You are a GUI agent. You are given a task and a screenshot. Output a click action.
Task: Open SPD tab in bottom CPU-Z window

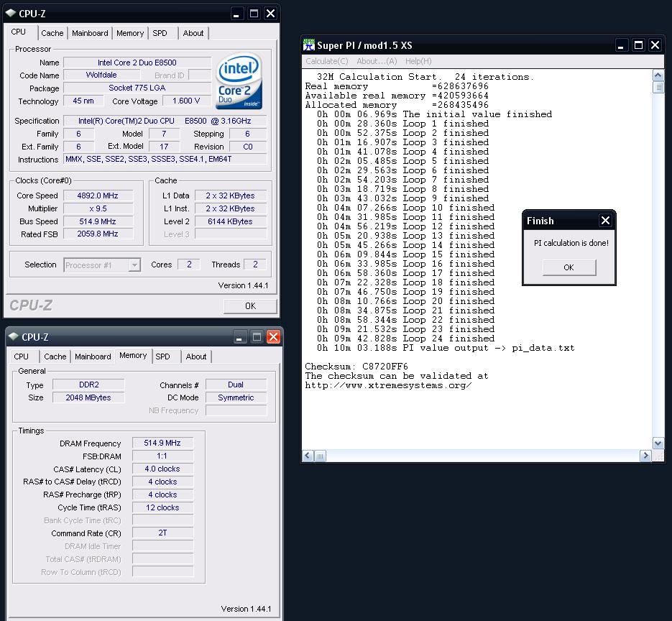pyautogui.click(x=163, y=356)
